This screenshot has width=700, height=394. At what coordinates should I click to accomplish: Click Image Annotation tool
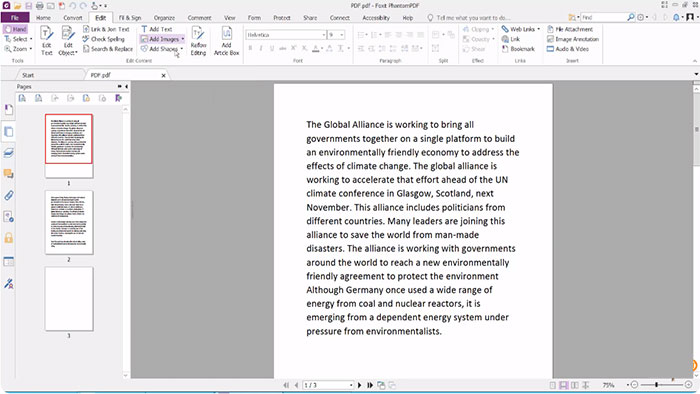pyautogui.click(x=573, y=39)
